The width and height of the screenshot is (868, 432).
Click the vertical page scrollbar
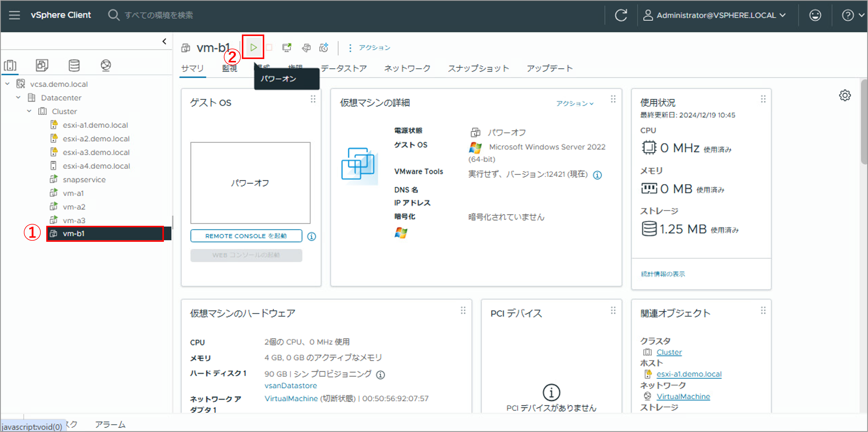[864, 122]
